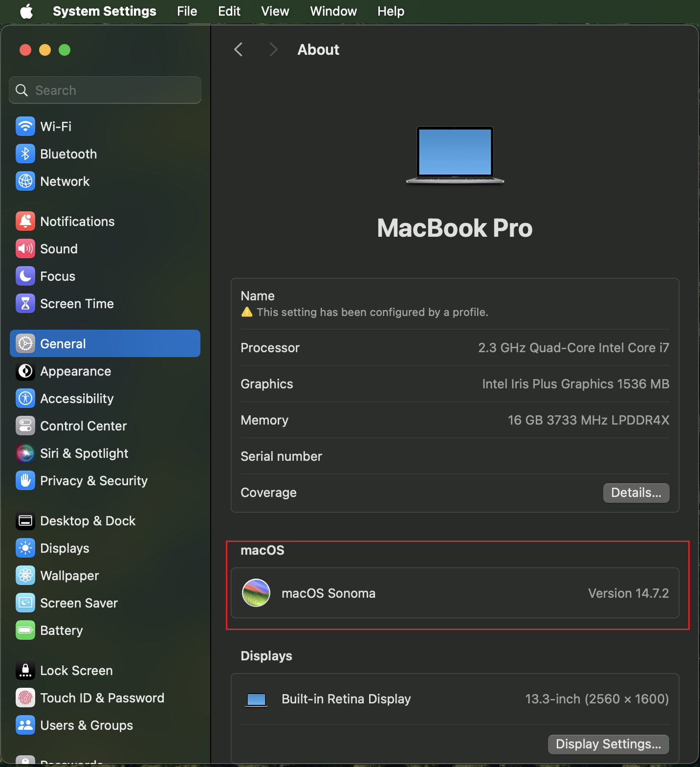Click the Built-in Retina Display icon

point(256,699)
